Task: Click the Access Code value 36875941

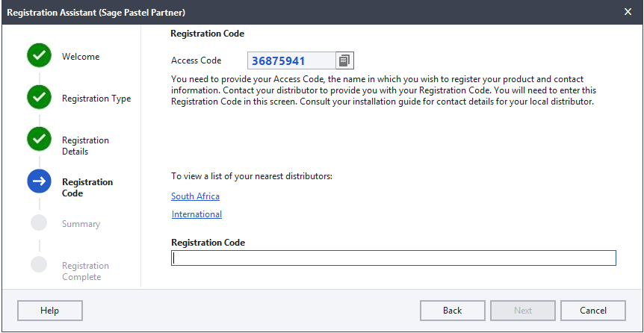Action: pyautogui.click(x=279, y=61)
